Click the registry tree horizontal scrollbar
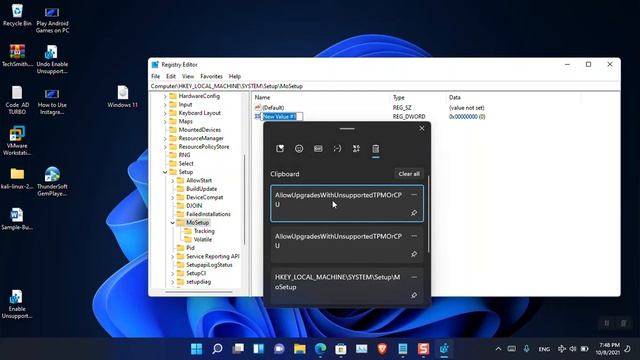Viewport: 640px width, 360px height. (x=198, y=292)
